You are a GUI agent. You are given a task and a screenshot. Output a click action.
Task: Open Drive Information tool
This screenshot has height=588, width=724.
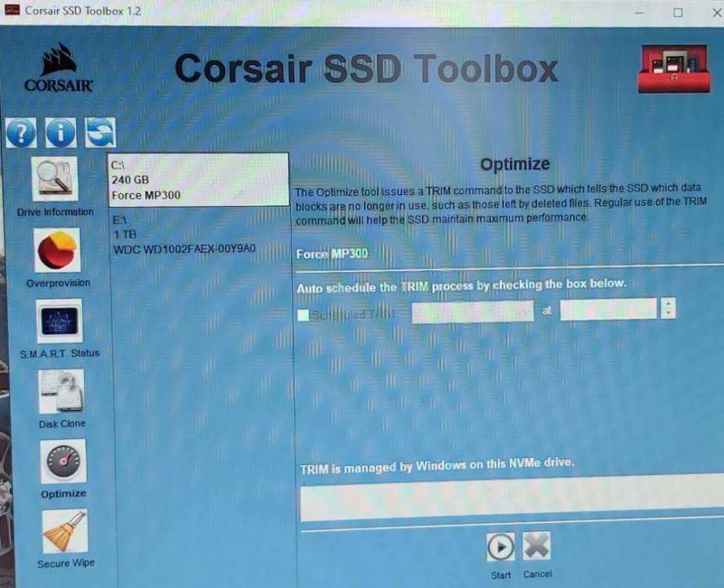click(x=54, y=178)
